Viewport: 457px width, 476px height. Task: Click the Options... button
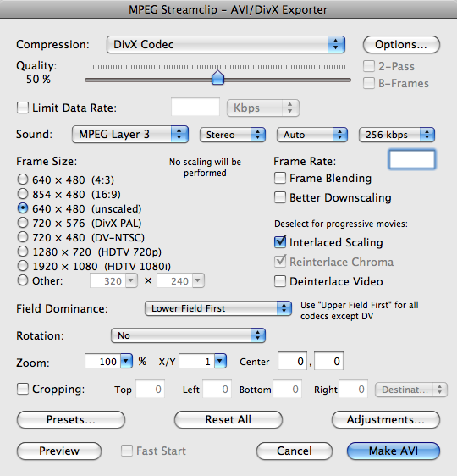click(401, 45)
